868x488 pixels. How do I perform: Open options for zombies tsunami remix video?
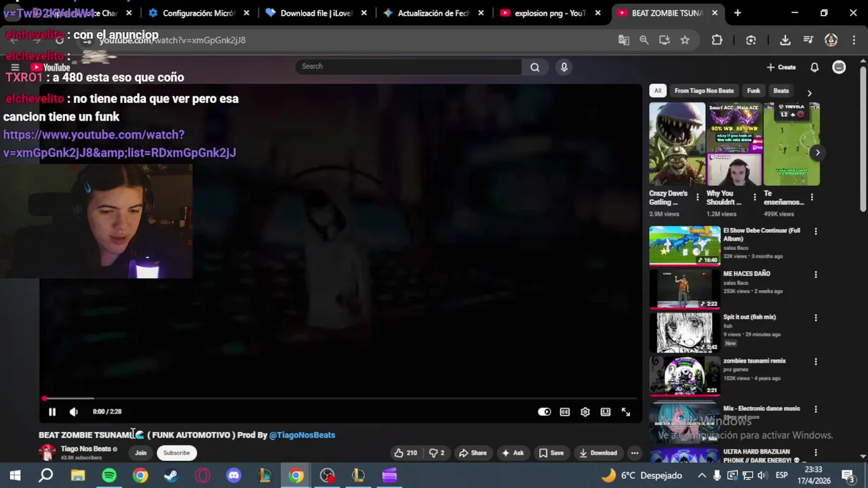click(x=816, y=362)
